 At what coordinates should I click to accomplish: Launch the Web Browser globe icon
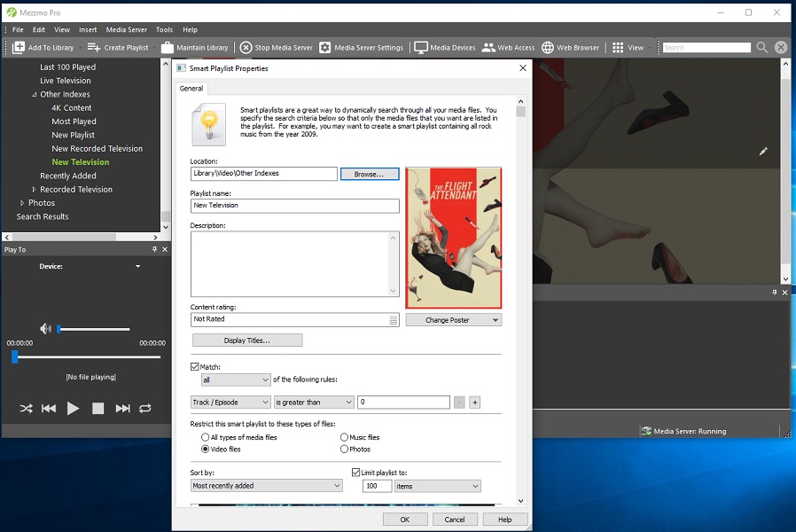[x=548, y=47]
